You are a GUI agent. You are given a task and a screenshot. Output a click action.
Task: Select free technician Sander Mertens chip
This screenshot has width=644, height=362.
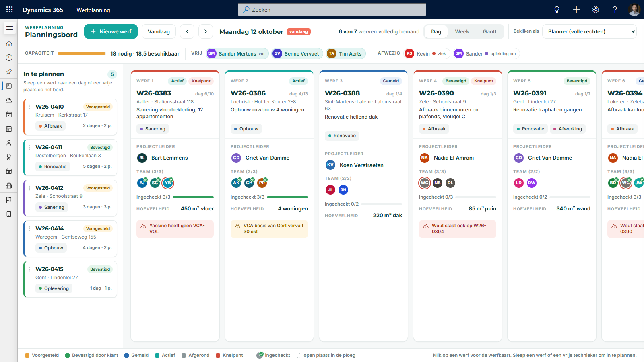(237, 53)
